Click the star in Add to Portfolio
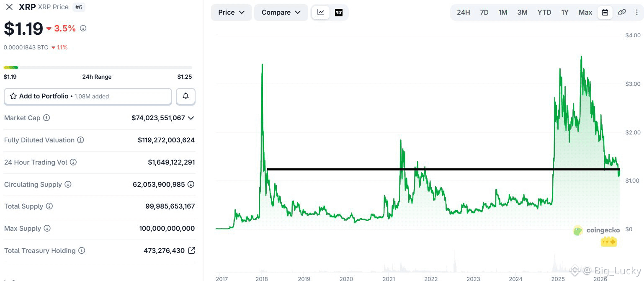Image resolution: width=644 pixels, height=281 pixels. point(13,96)
